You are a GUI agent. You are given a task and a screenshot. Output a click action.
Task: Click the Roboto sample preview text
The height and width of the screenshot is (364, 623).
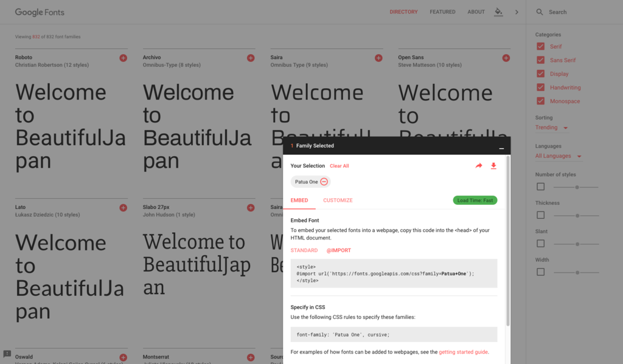[71, 126]
